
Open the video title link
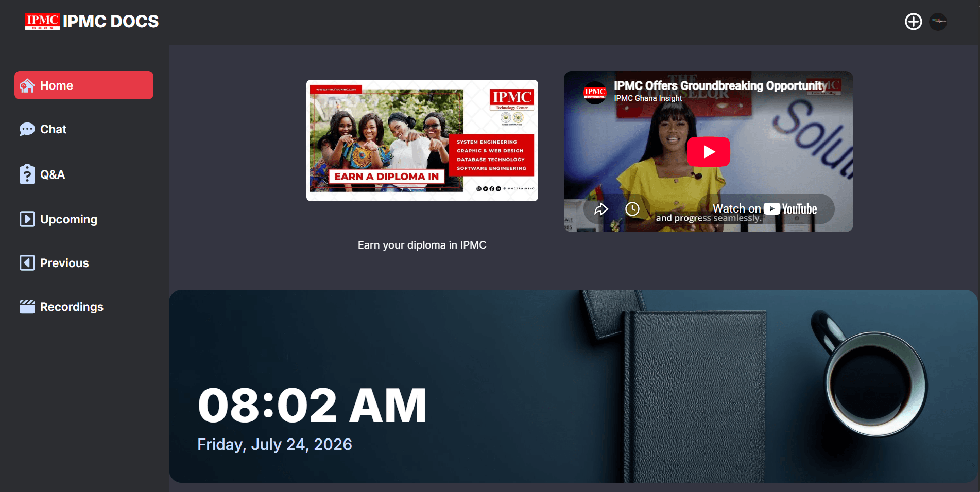coord(720,85)
